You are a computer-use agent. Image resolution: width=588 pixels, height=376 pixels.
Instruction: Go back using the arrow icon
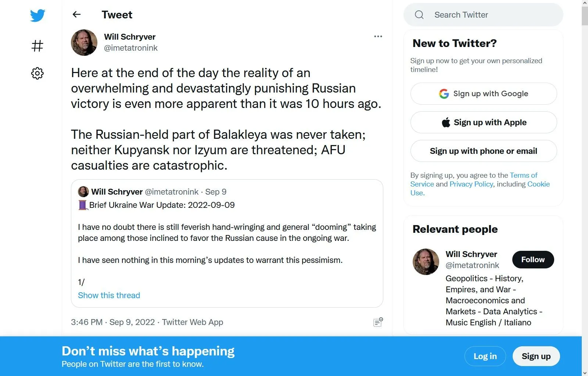point(76,14)
